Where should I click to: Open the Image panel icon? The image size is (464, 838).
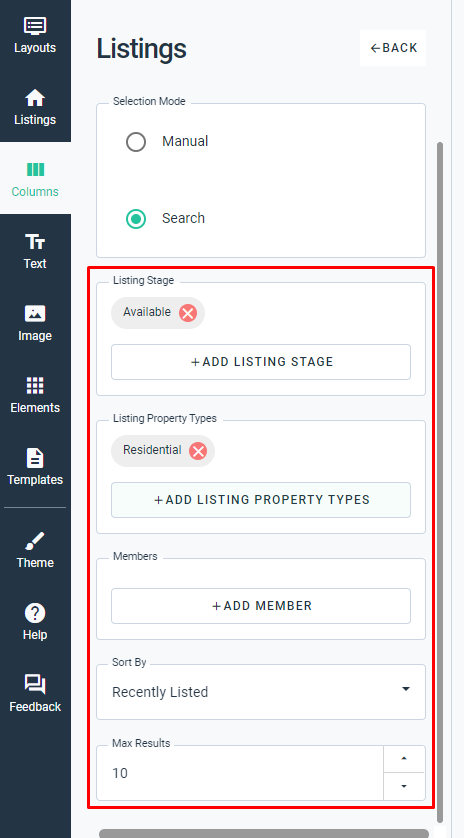35,314
